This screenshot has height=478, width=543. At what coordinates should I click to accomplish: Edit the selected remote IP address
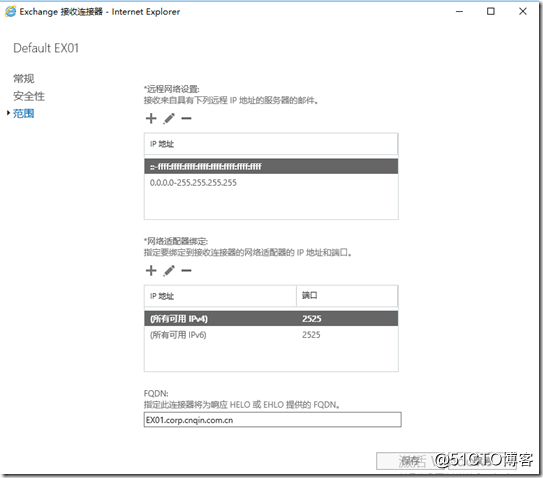[x=169, y=119]
